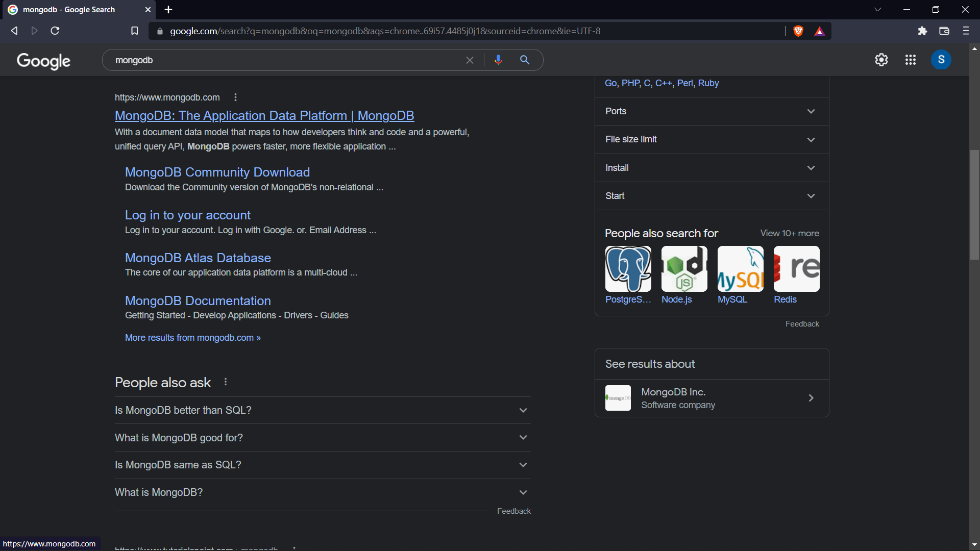Screen dimensions: 980x551
Task: Click the C++ language link
Action: pyautogui.click(x=664, y=83)
